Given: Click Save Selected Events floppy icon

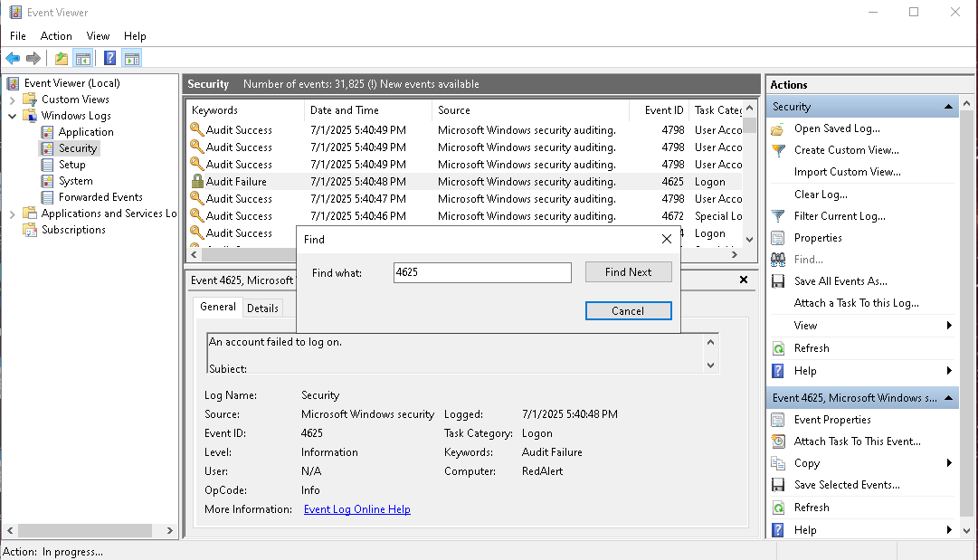Looking at the screenshot, I should click(778, 485).
